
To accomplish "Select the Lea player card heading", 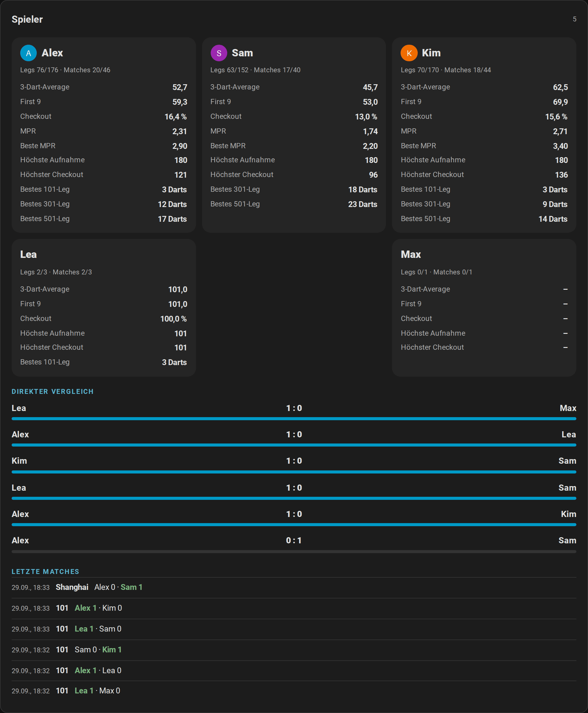I will point(28,255).
